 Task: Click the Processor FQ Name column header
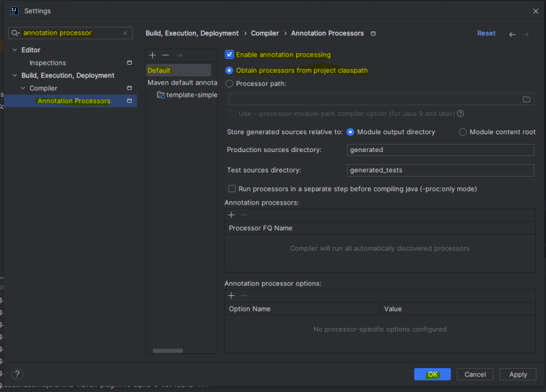point(380,228)
